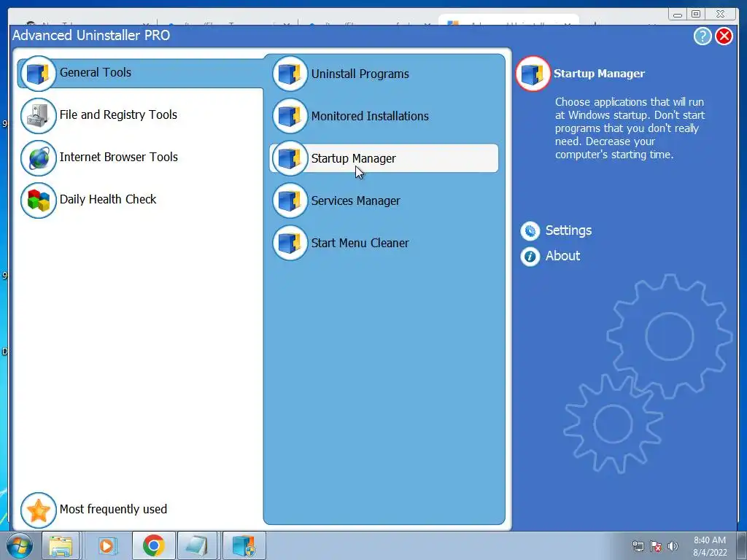The height and width of the screenshot is (560, 747).
Task: Launch Startup Manager
Action: tap(384, 158)
